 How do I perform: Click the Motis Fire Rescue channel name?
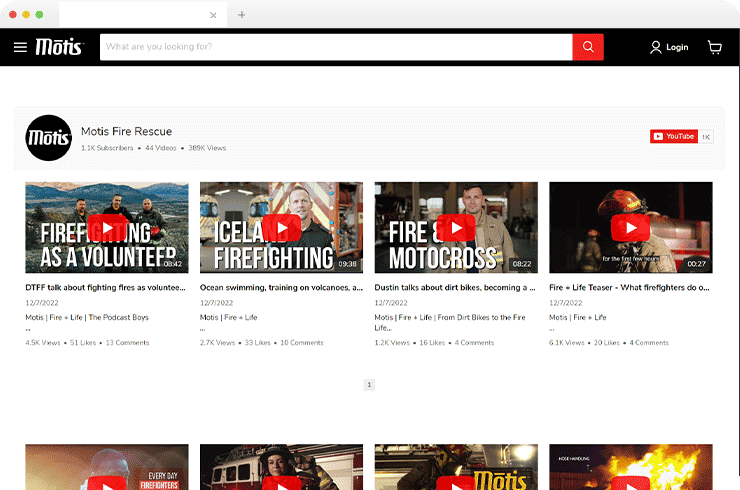coord(126,131)
